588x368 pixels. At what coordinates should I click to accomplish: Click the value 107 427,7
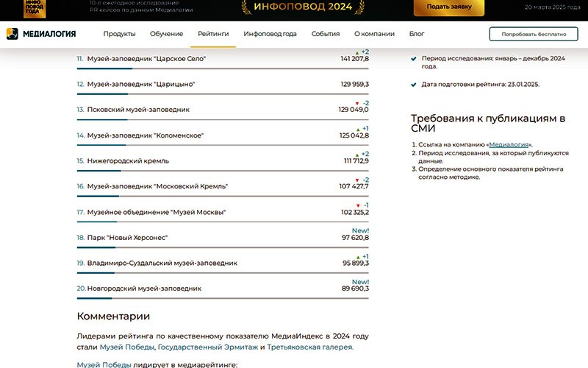(x=354, y=186)
